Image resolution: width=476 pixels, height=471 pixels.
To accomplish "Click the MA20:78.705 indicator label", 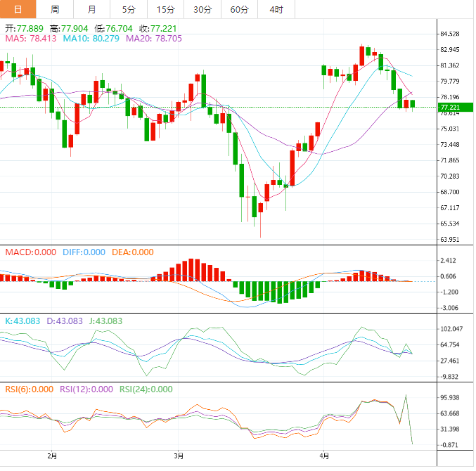I will click(x=153, y=39).
